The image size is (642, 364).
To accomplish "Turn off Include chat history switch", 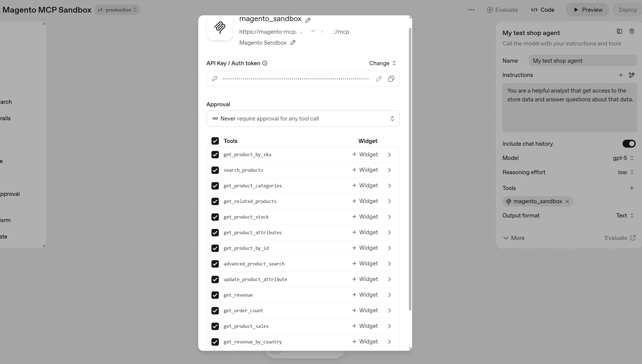I will [x=629, y=144].
